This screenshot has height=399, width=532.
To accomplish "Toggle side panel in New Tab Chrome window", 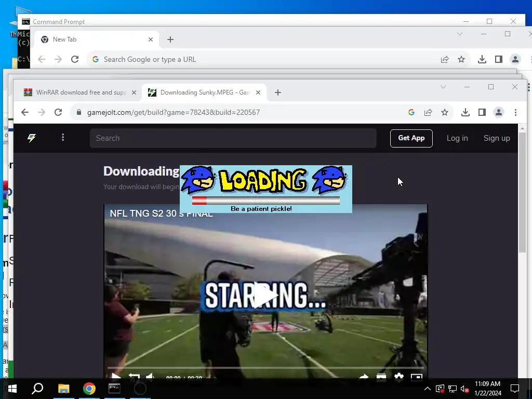I will 498,59.
